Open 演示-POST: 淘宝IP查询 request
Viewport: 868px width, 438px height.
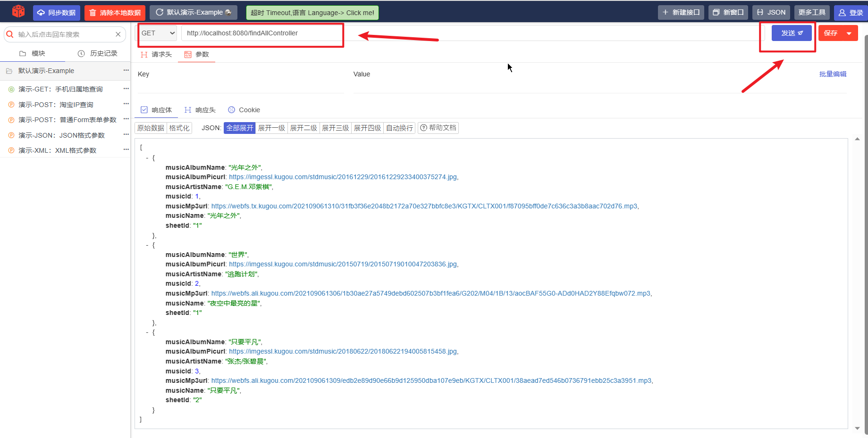tap(56, 105)
